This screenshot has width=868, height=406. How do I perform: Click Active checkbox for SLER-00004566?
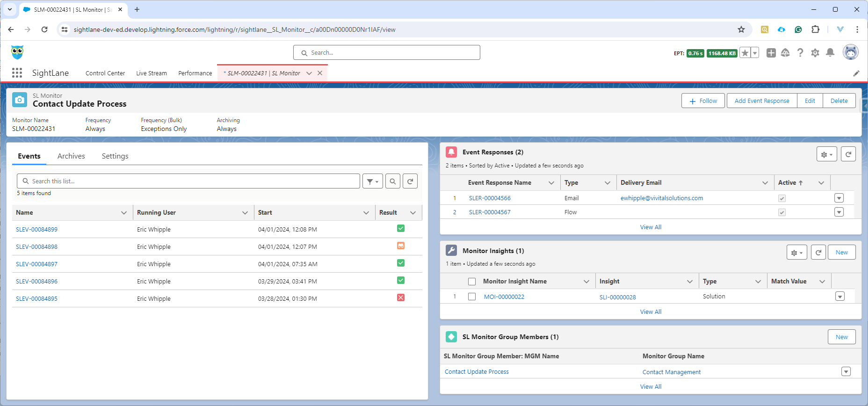click(782, 198)
